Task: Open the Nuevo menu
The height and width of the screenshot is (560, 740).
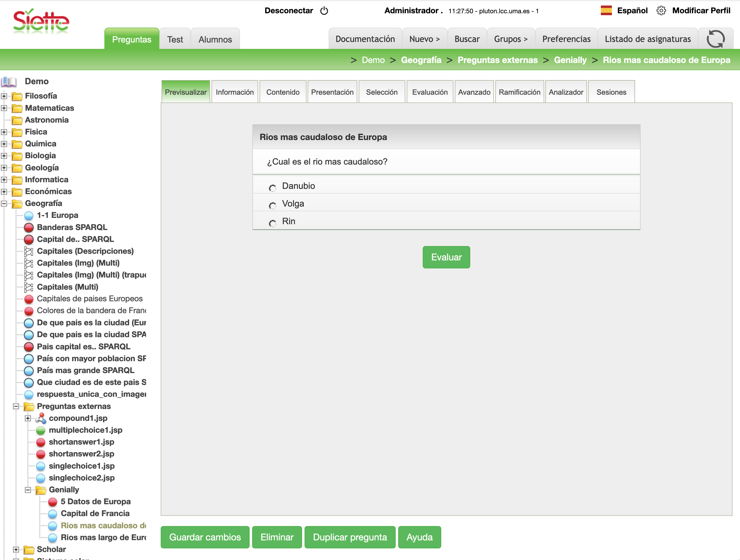Action: click(424, 39)
